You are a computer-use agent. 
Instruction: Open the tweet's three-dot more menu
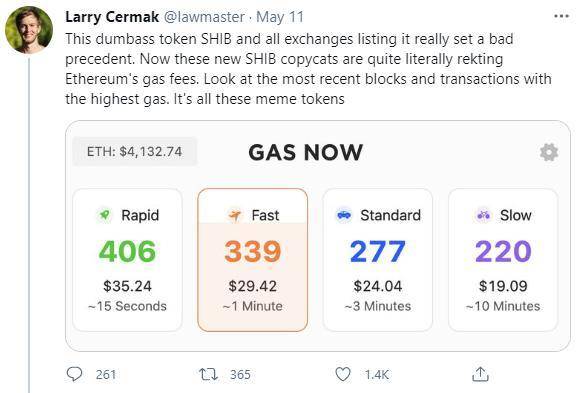[561, 16]
